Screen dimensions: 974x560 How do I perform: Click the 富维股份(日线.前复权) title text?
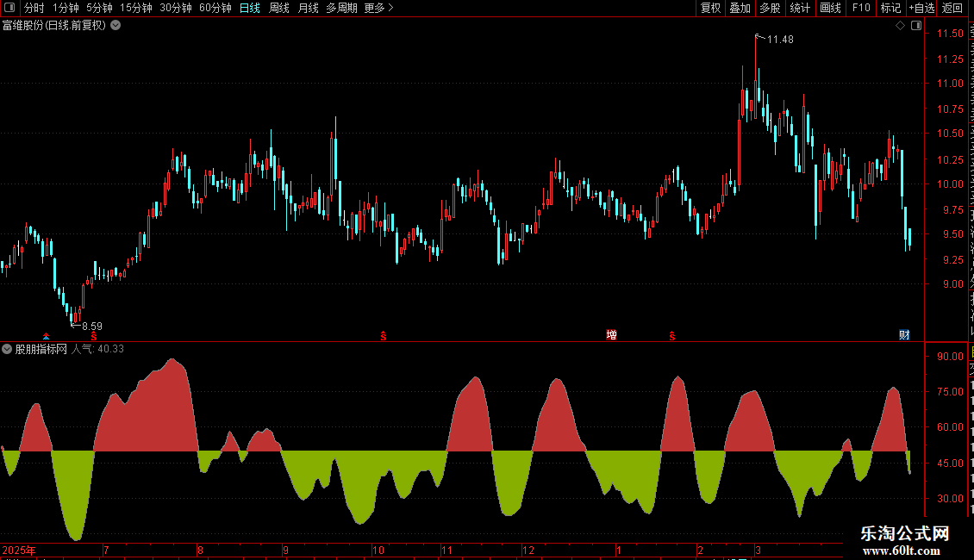pos(54,26)
